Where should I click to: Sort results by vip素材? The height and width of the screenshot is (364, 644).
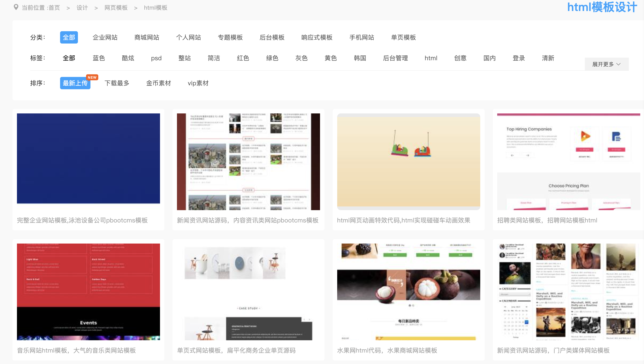pyautogui.click(x=198, y=83)
